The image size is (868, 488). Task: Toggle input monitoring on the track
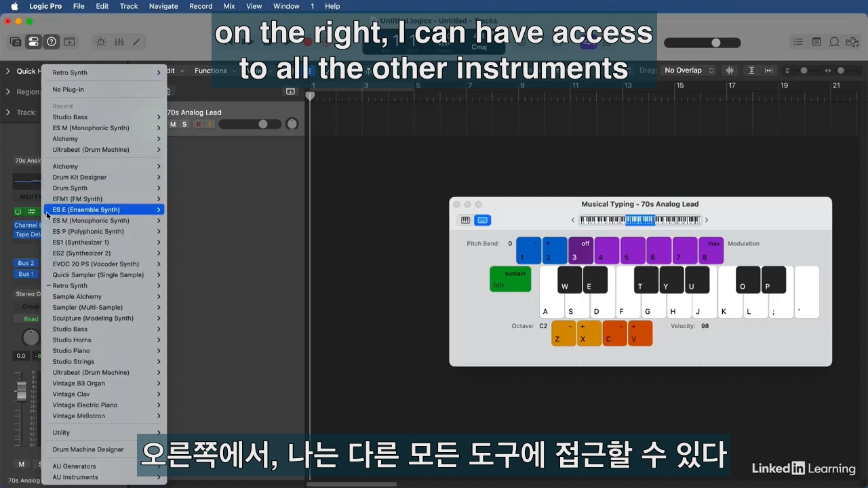point(210,125)
